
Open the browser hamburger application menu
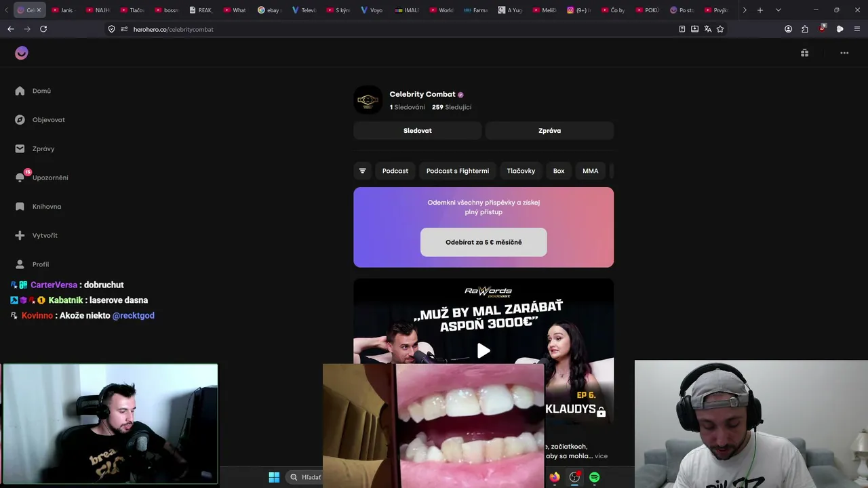(x=858, y=29)
